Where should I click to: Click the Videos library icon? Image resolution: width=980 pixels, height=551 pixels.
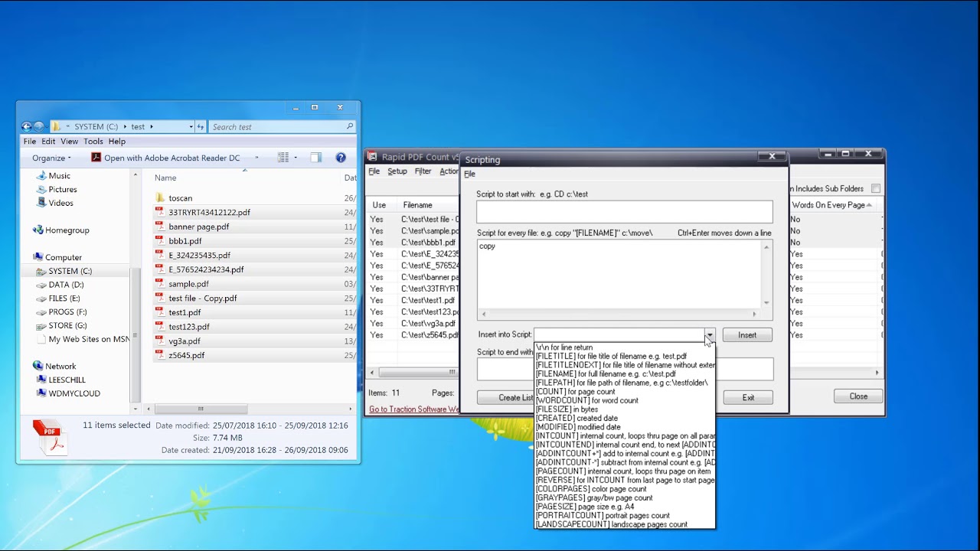(41, 203)
